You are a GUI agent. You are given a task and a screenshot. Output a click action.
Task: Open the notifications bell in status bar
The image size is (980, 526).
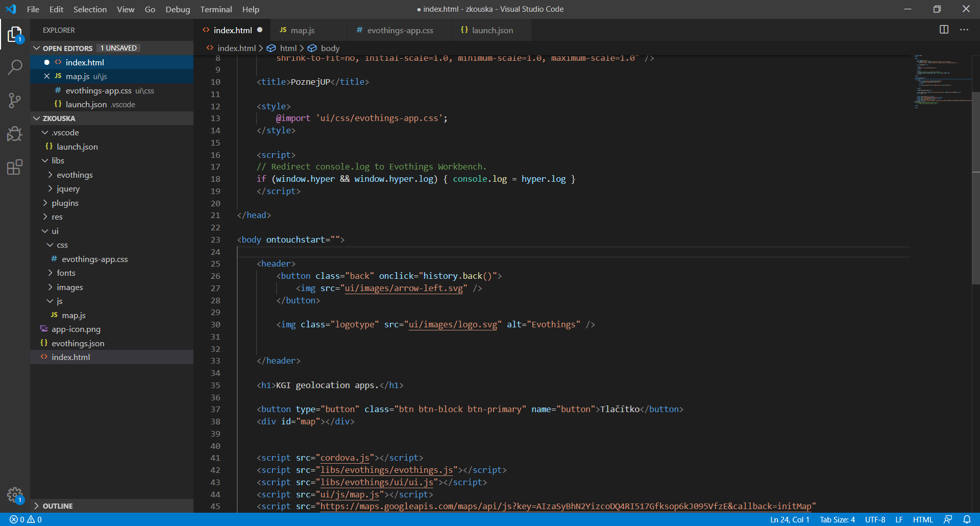coord(967,519)
